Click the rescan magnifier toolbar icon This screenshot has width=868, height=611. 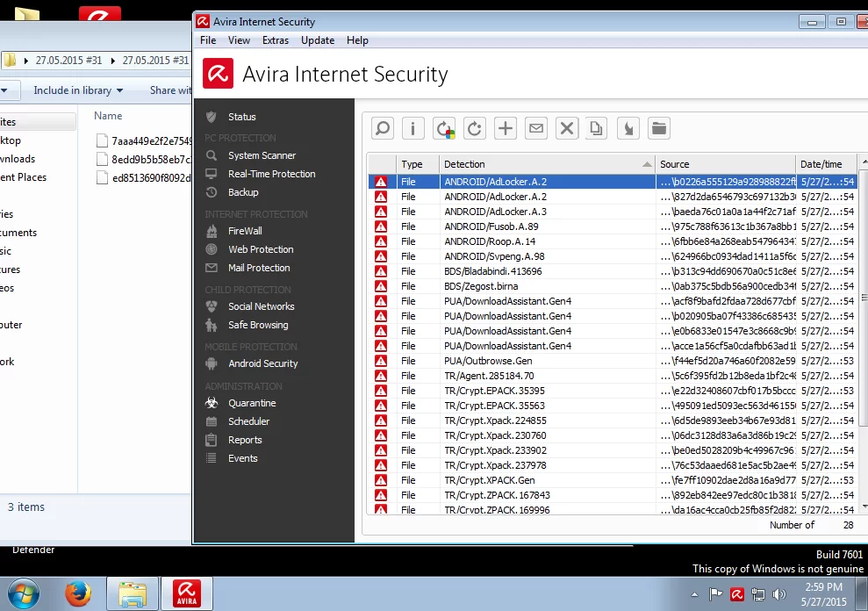click(383, 128)
